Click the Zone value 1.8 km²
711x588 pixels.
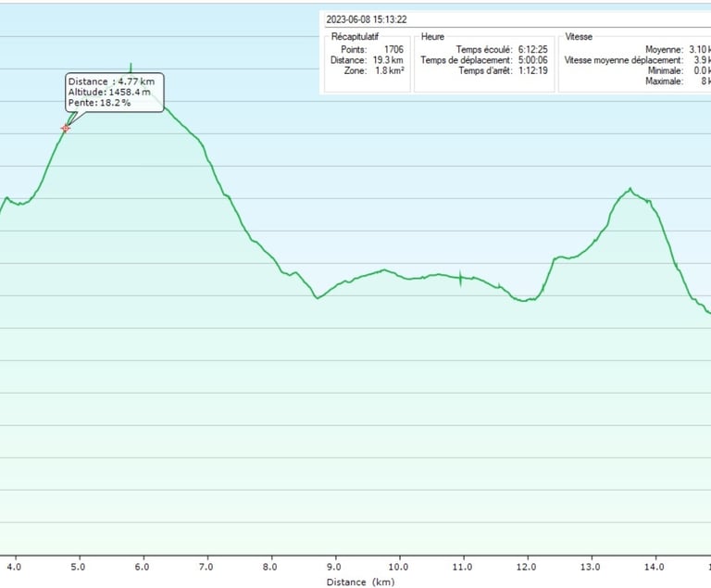point(390,70)
